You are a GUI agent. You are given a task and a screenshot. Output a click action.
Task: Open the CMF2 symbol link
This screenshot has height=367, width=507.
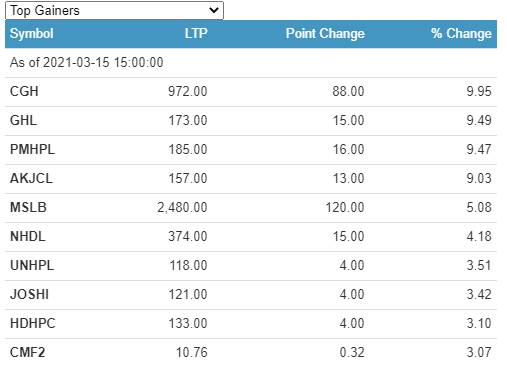pyautogui.click(x=27, y=352)
